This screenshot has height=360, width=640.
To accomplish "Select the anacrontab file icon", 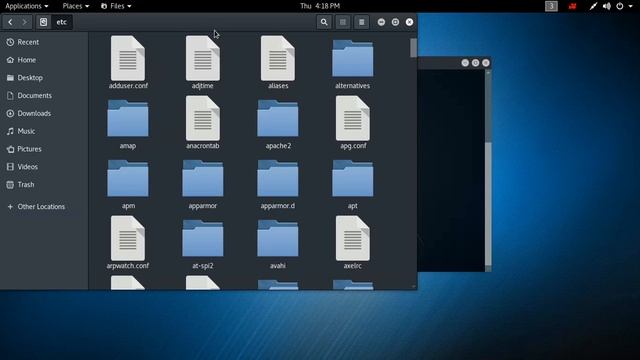I will point(203,118).
